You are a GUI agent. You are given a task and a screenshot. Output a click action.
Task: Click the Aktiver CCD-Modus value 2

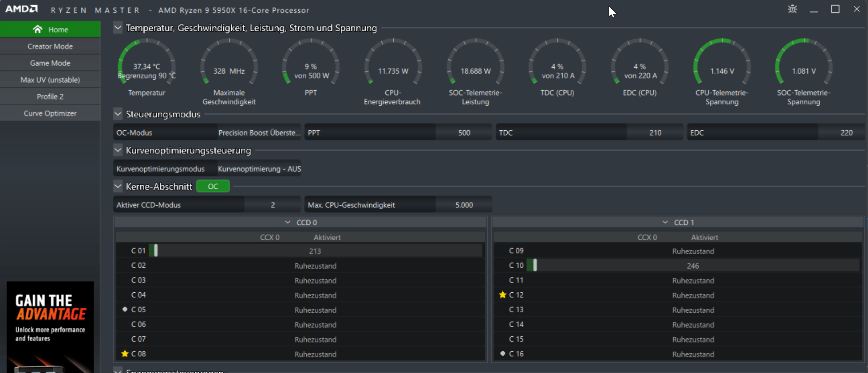click(273, 205)
